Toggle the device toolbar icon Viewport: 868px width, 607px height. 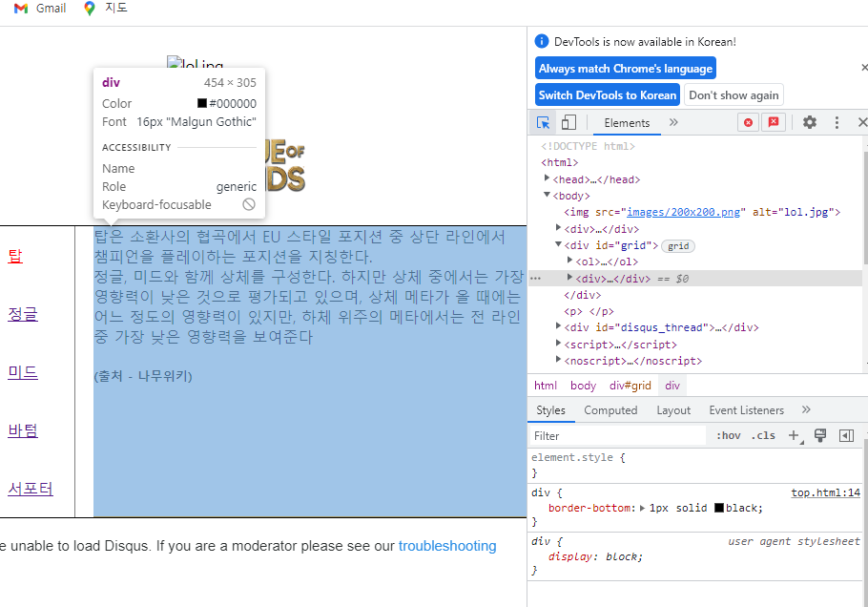pyautogui.click(x=568, y=122)
